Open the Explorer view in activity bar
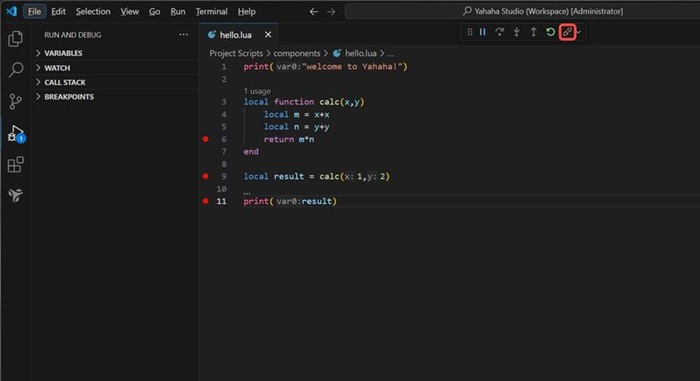Viewport: 700px width, 381px height. coord(15,39)
